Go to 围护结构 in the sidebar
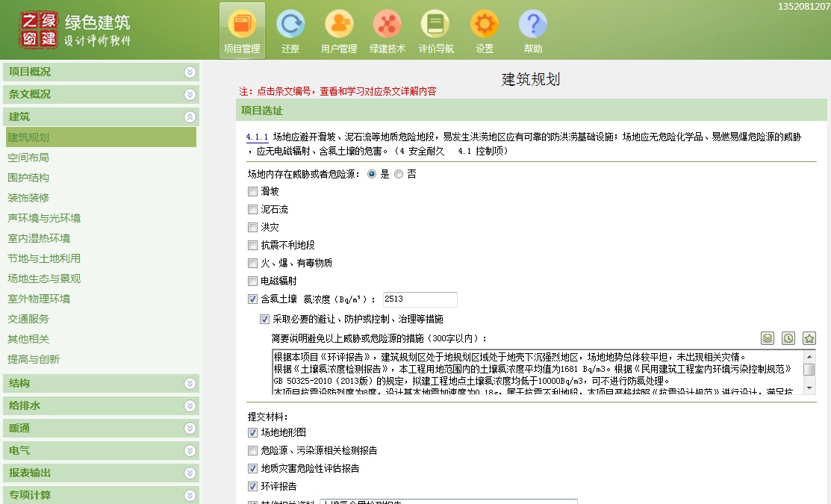The height and width of the screenshot is (504, 831). point(28,178)
